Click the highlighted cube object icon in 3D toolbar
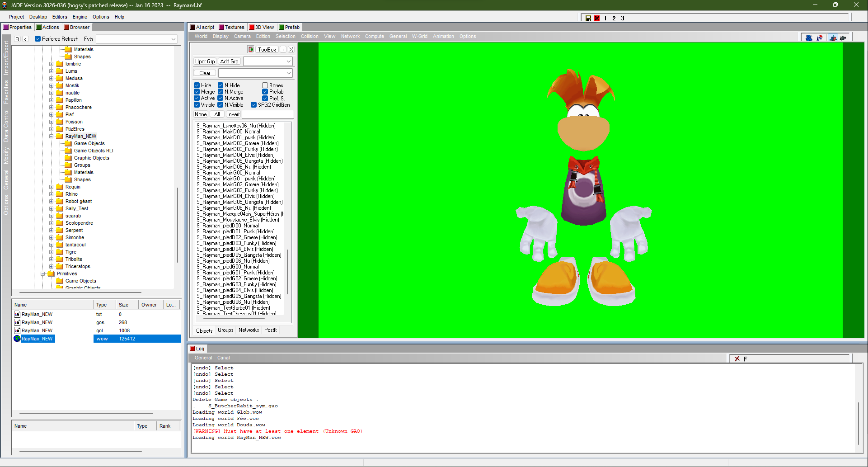 click(833, 38)
